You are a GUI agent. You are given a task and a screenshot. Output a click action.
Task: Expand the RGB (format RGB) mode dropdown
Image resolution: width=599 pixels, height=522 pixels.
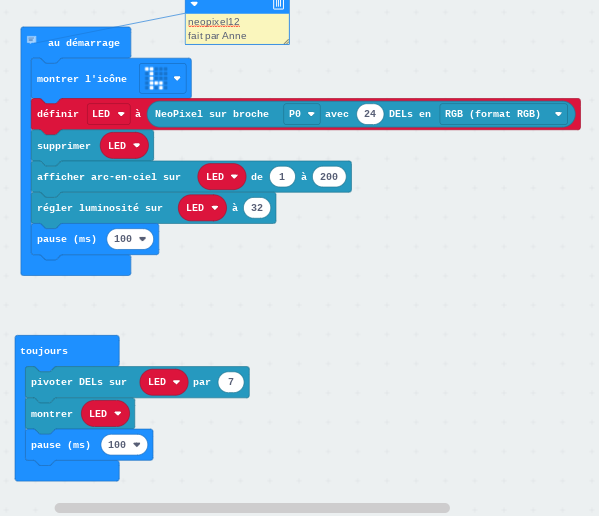tap(503, 114)
